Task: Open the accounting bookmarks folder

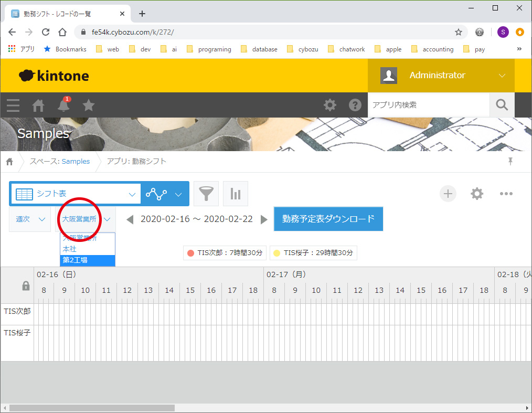Action: (x=432, y=49)
